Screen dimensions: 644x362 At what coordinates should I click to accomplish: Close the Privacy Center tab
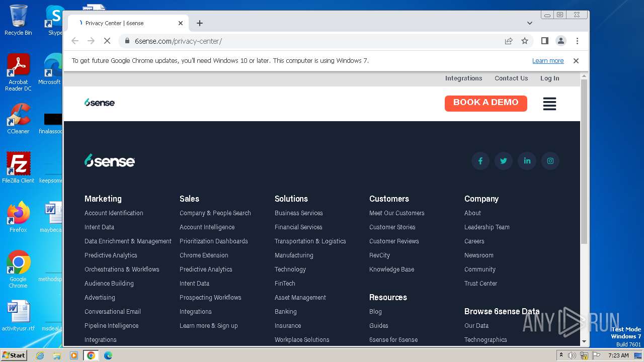tap(181, 23)
